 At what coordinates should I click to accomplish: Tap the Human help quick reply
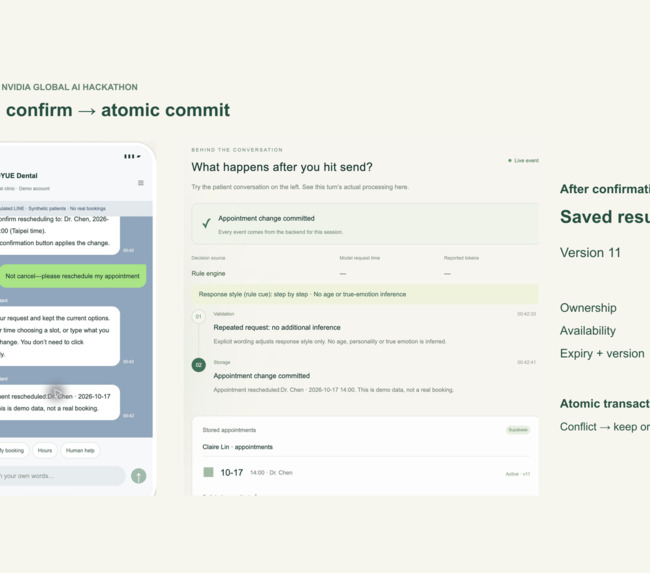pyautogui.click(x=80, y=450)
